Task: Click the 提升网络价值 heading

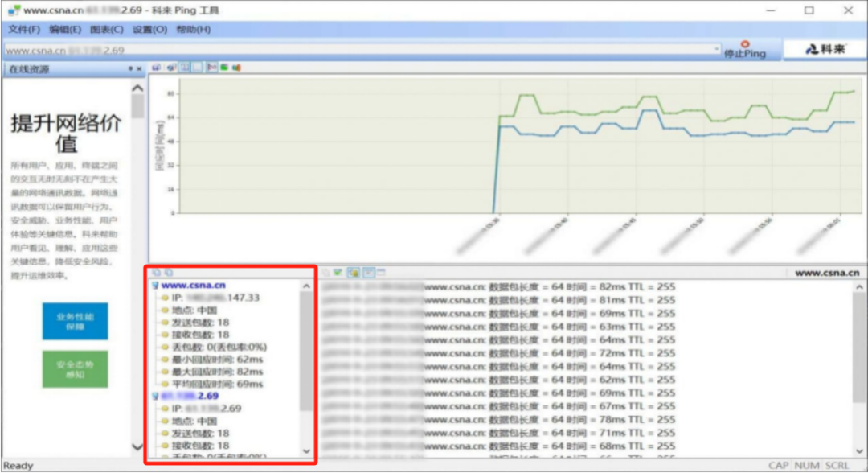Action: [x=66, y=133]
